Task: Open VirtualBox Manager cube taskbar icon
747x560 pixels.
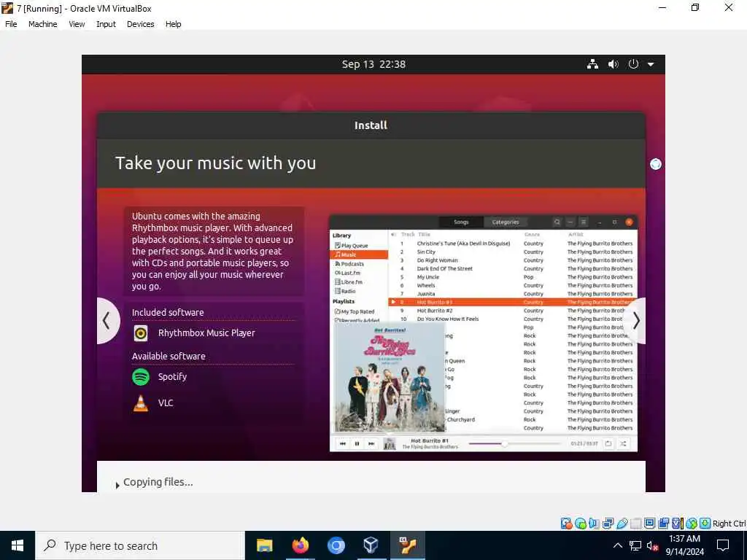Action: (x=371, y=545)
